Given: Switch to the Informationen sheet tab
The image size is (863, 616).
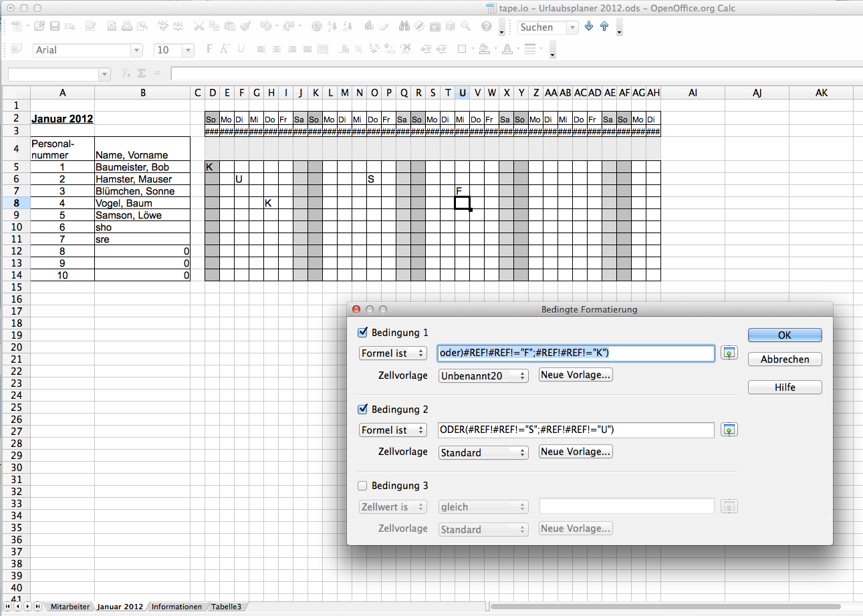Looking at the screenshot, I should click(x=176, y=607).
